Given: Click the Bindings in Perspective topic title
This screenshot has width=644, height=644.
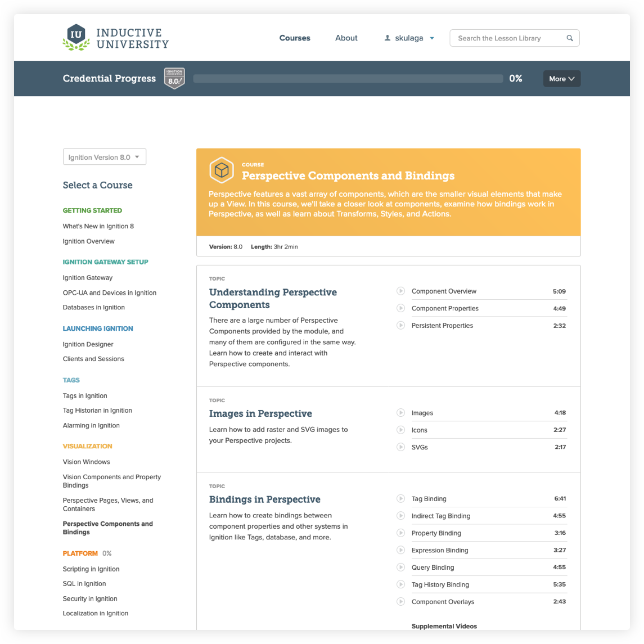Looking at the screenshot, I should (x=264, y=499).
